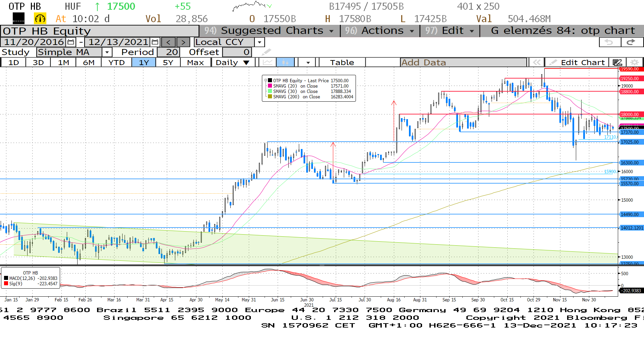Click the yellow gauge icon

40,19
